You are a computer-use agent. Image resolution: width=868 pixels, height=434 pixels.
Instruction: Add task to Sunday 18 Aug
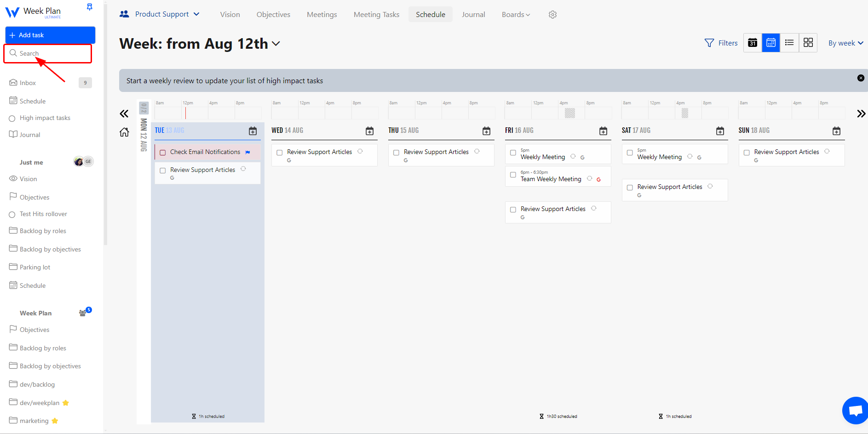coord(836,131)
